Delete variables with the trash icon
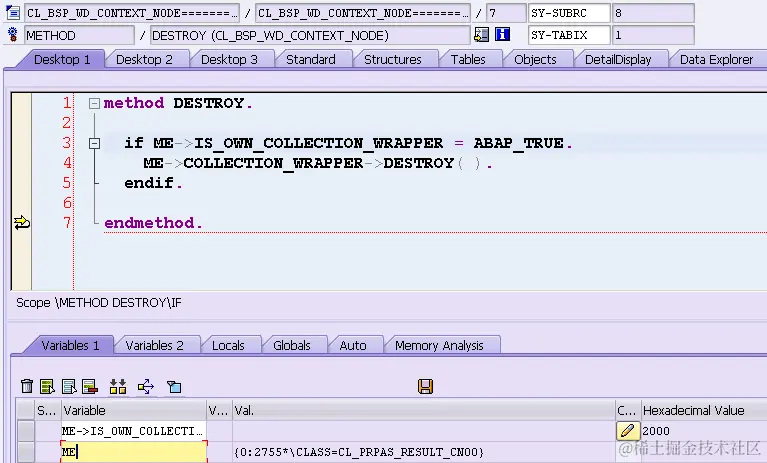The image size is (767, 463). (27, 386)
